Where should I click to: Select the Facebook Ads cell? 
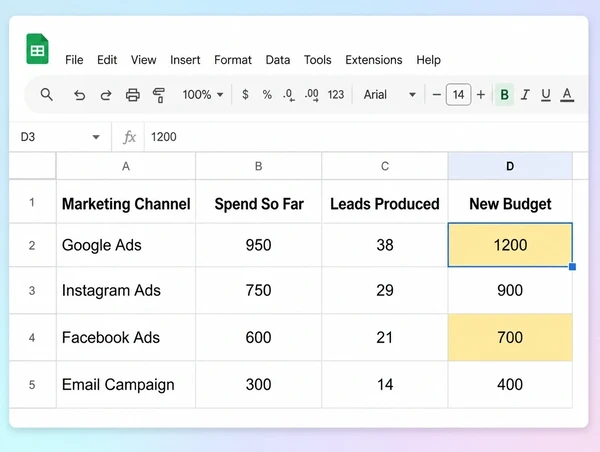126,338
